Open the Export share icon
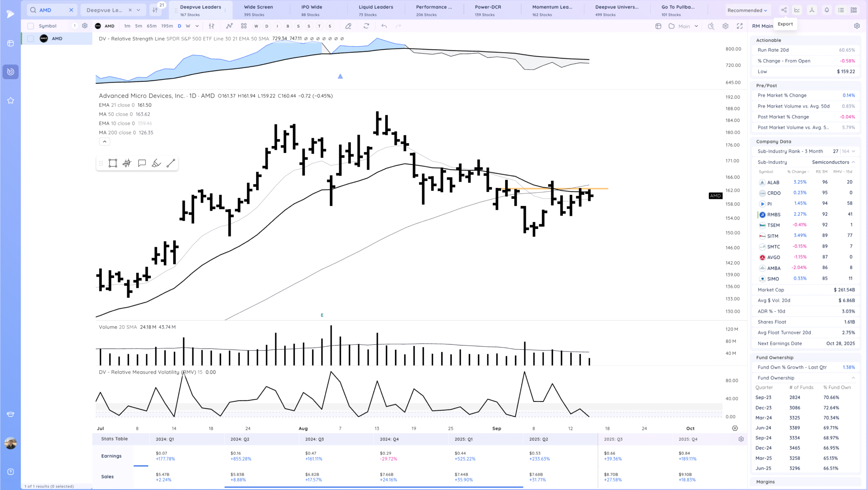 784,10
